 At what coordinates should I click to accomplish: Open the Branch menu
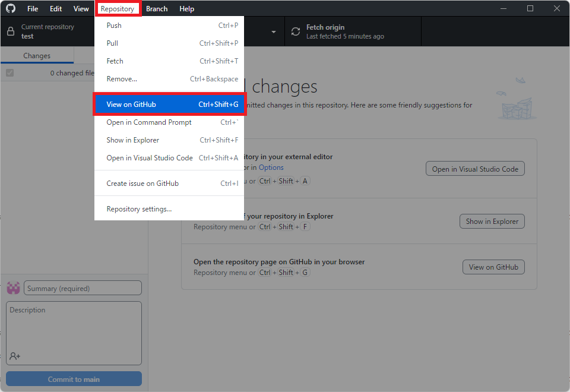tap(157, 9)
